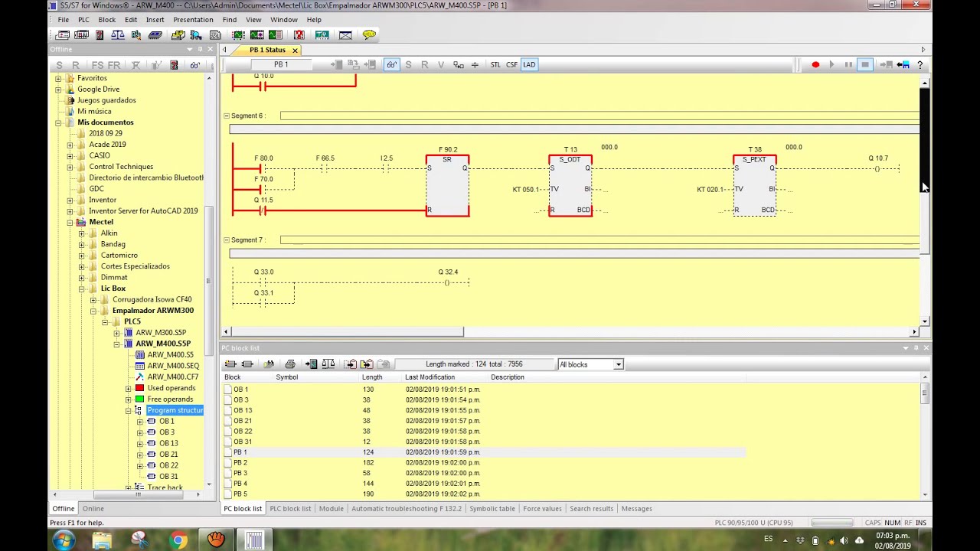Viewport: 980px width, 551px height.
Task: Open the Presentation menu
Action: tap(193, 19)
